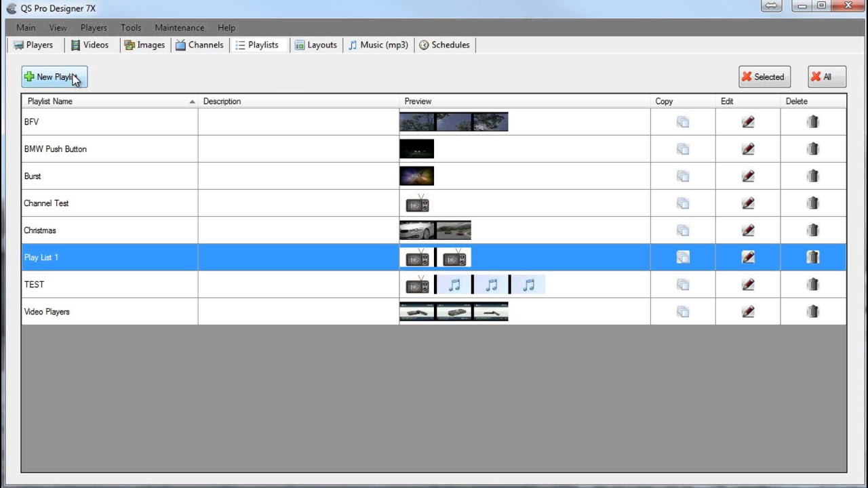Sort by Playlist Name column header

pyautogui.click(x=110, y=102)
